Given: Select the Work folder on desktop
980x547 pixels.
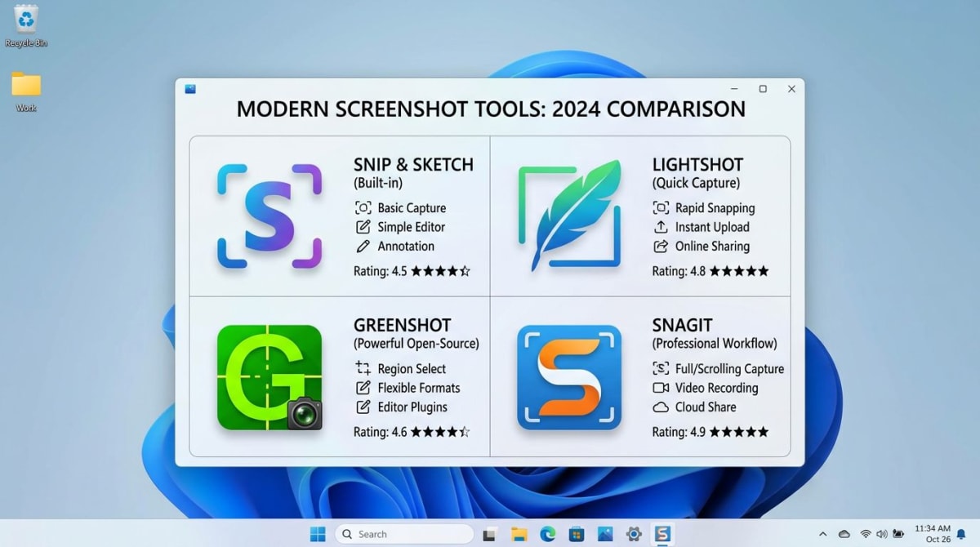Looking at the screenshot, I should pyautogui.click(x=26, y=91).
